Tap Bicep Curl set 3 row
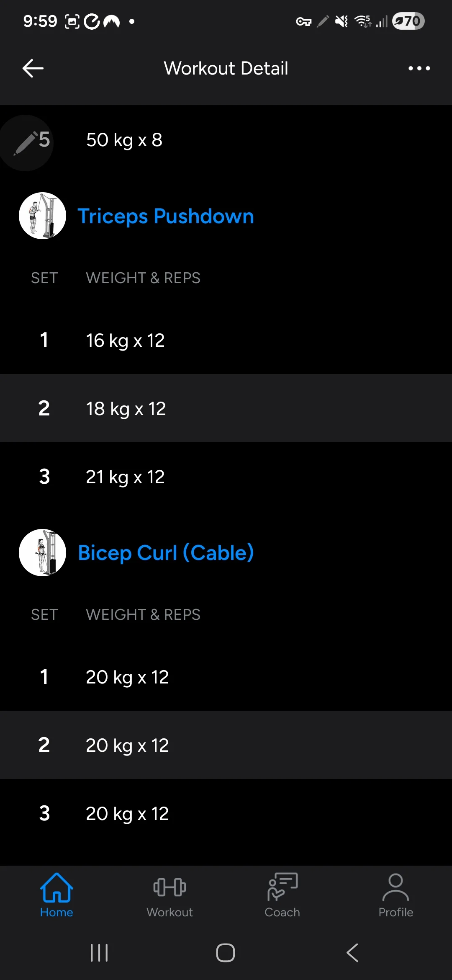This screenshot has height=980, width=452. tap(226, 813)
